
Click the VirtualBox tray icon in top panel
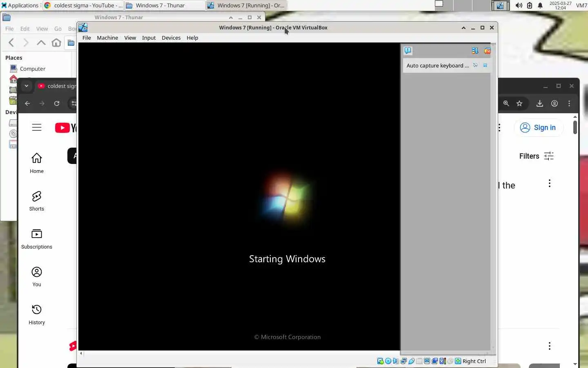coord(500,5)
